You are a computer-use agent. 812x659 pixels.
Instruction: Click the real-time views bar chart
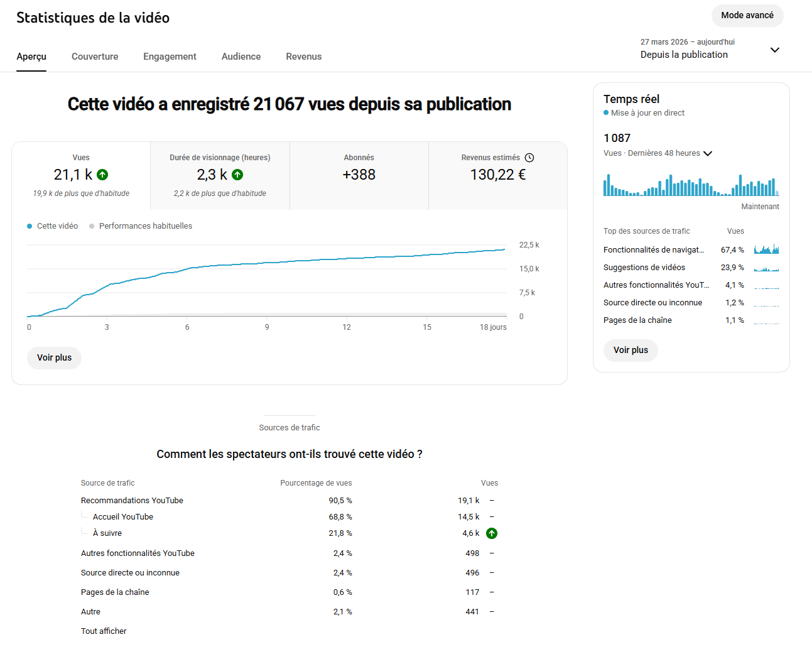[x=691, y=185]
